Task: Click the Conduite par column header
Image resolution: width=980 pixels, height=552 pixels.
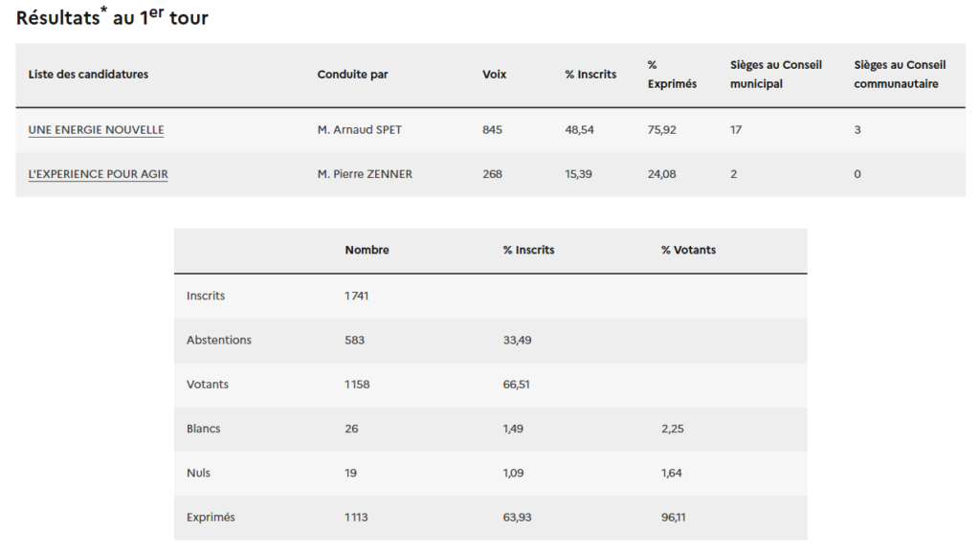Action: [x=352, y=75]
